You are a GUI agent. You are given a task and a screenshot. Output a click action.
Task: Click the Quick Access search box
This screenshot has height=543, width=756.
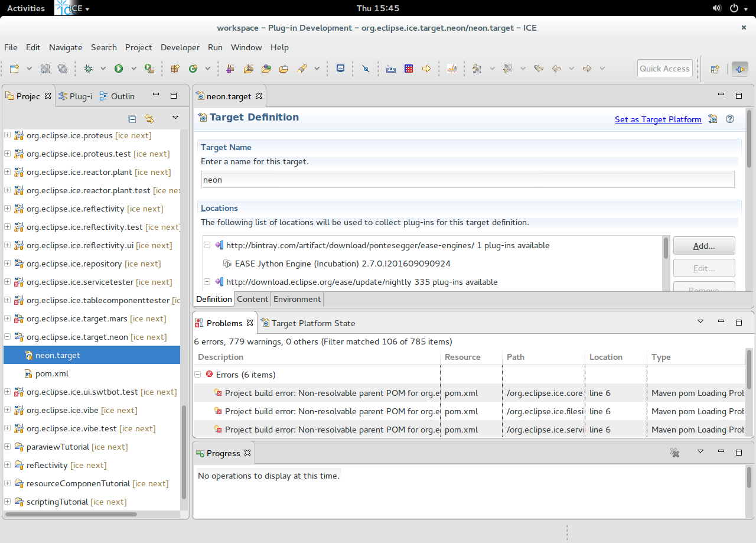coord(664,69)
